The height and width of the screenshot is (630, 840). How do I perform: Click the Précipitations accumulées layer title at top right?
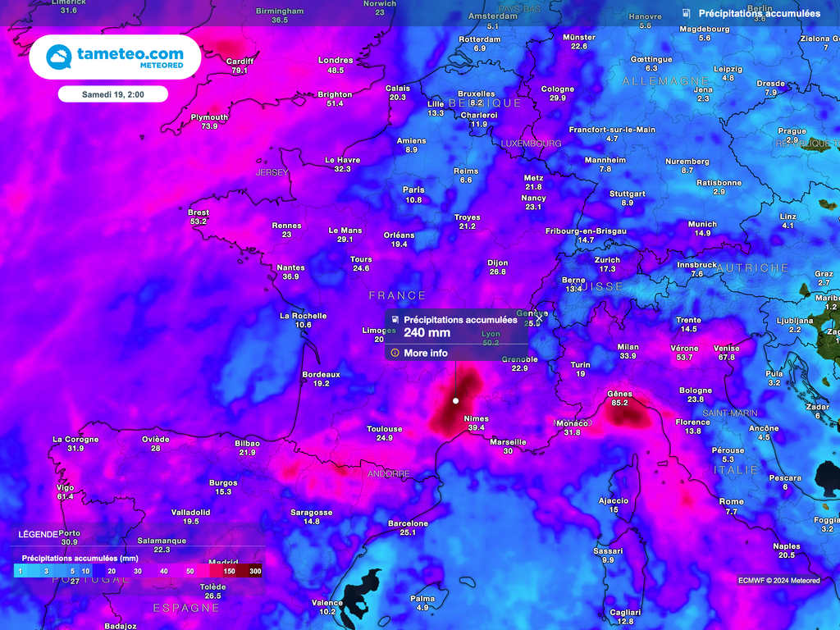pos(759,13)
